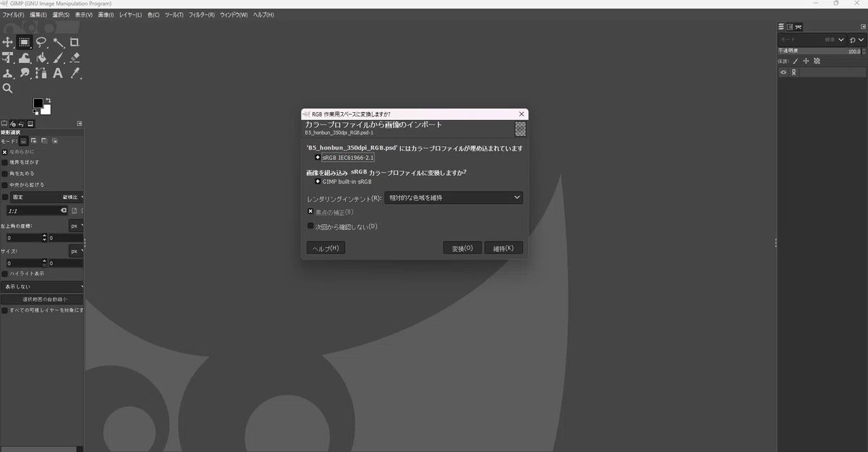Image resolution: width=868 pixels, height=452 pixels.
Task: Select the Paintbrush tool
Action: (x=58, y=58)
